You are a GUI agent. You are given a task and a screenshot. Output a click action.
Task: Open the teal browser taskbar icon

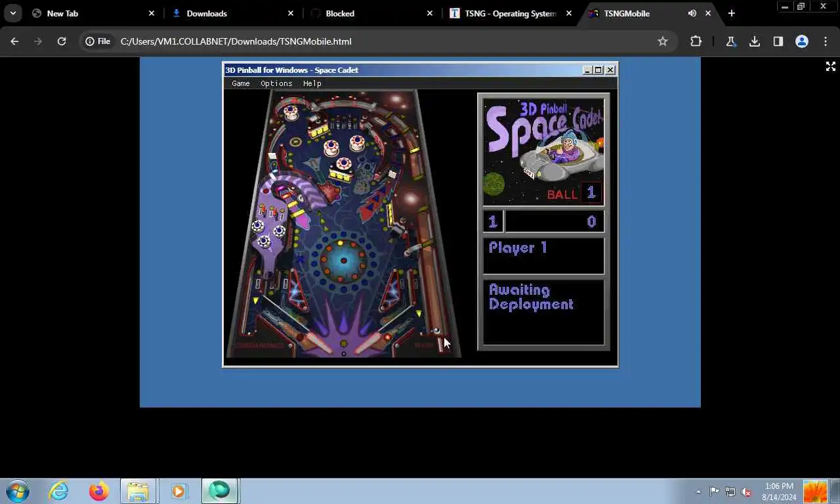point(219,491)
